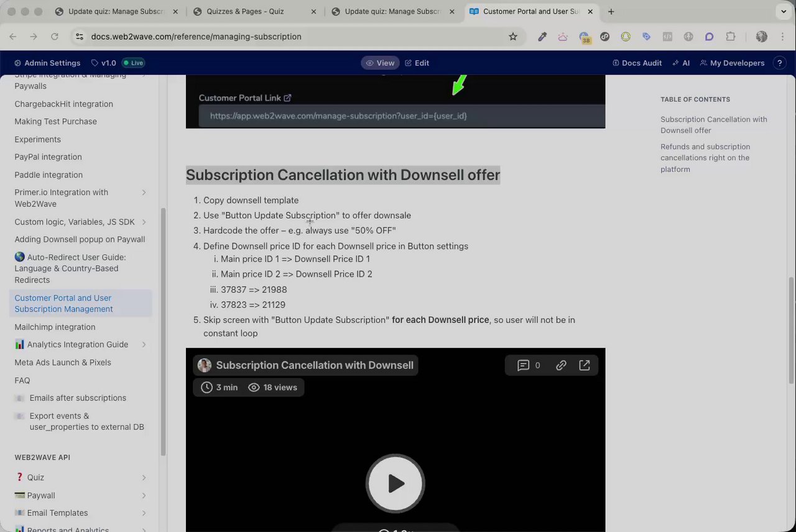The height and width of the screenshot is (532, 796).
Task: Open Docs Audit
Action: [637, 63]
